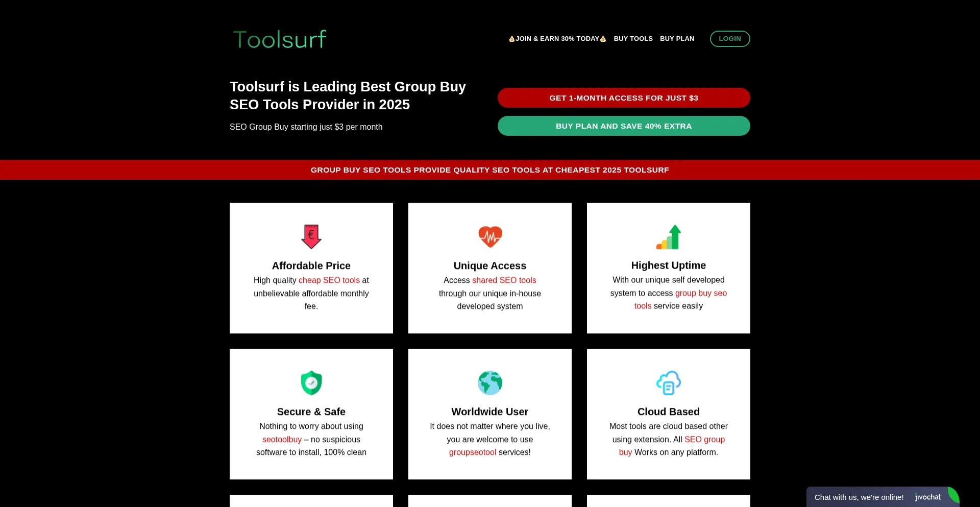Follow the 'cheap SEO tools' link

pyautogui.click(x=329, y=280)
